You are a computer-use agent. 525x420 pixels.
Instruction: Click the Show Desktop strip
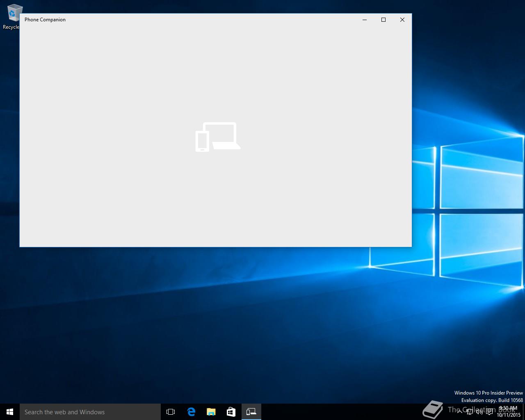click(x=524, y=412)
